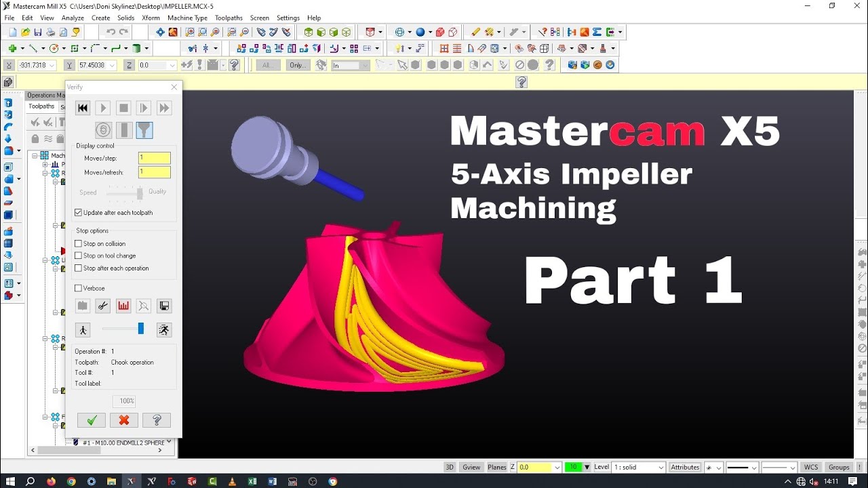This screenshot has height=488, width=868.
Task: Save the verified stock as file icon
Action: tap(164, 306)
